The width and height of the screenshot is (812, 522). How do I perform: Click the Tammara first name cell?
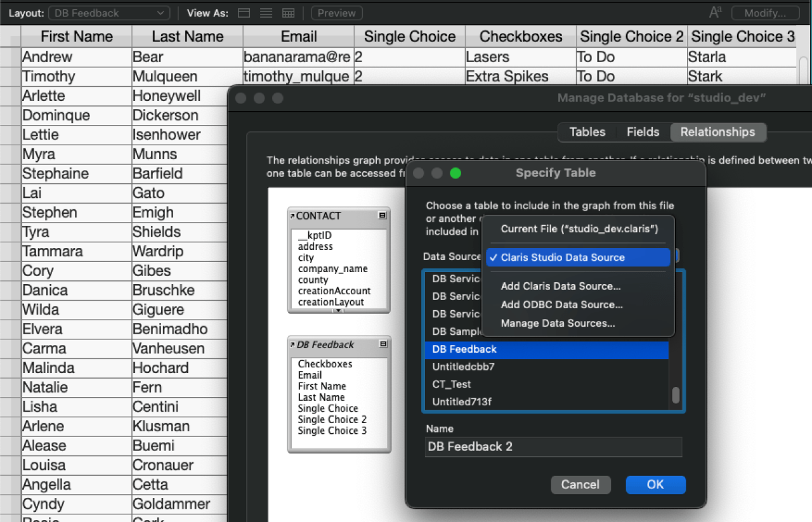click(77, 252)
